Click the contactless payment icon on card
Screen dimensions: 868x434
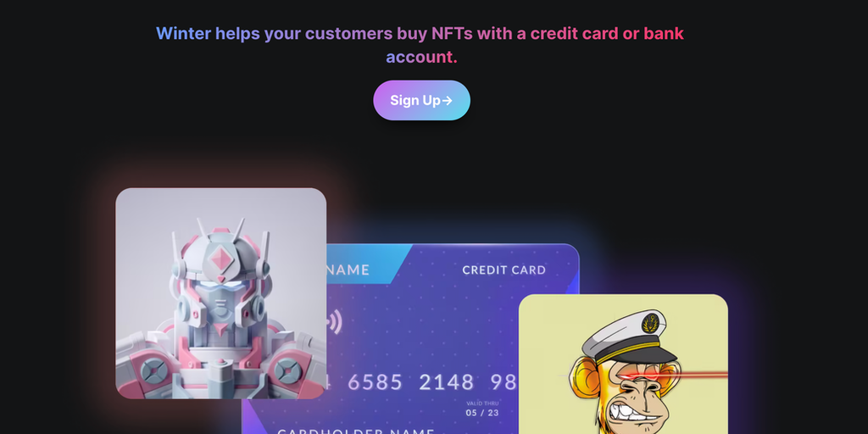coord(334,323)
